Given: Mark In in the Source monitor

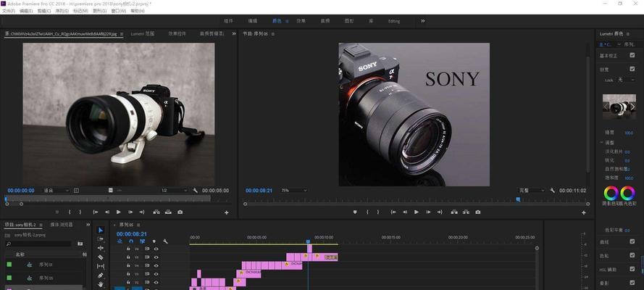Looking at the screenshot, I should tap(70, 212).
